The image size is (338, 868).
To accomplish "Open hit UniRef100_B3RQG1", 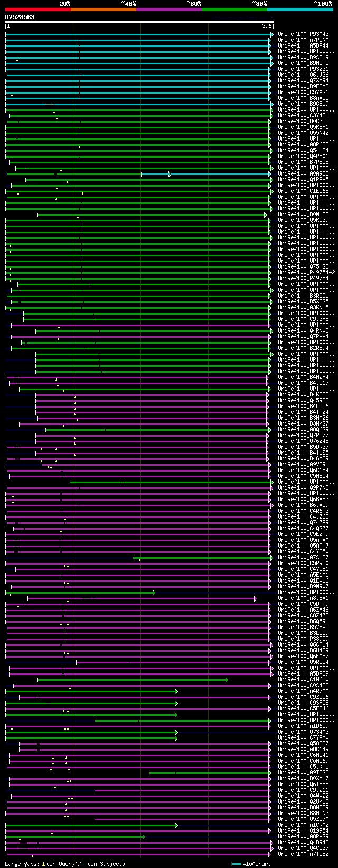I will pos(303,296).
